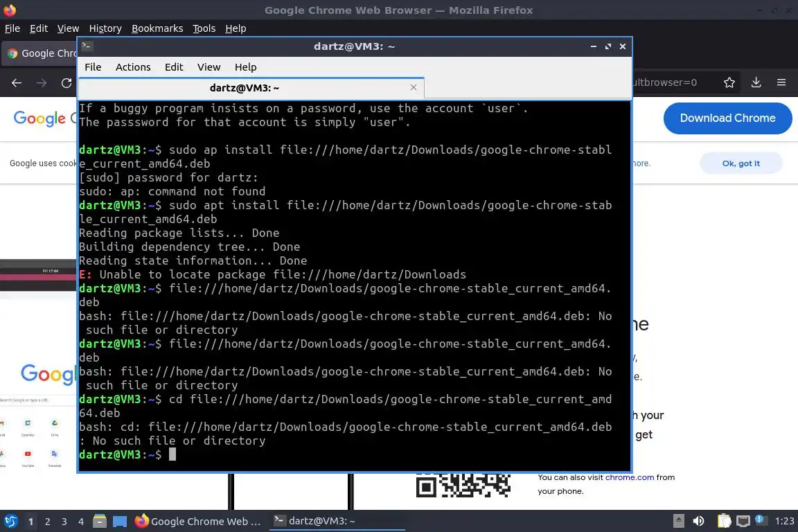Image resolution: width=798 pixels, height=532 pixels.
Task: Close the dartz@VM3 terminal tab
Action: click(x=414, y=87)
